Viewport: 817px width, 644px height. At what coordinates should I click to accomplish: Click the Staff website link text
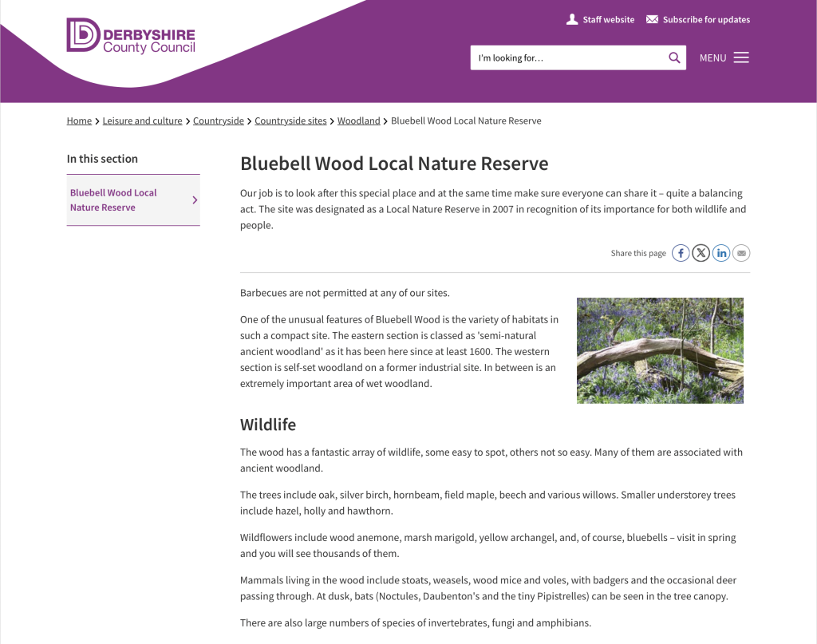pyautogui.click(x=608, y=20)
